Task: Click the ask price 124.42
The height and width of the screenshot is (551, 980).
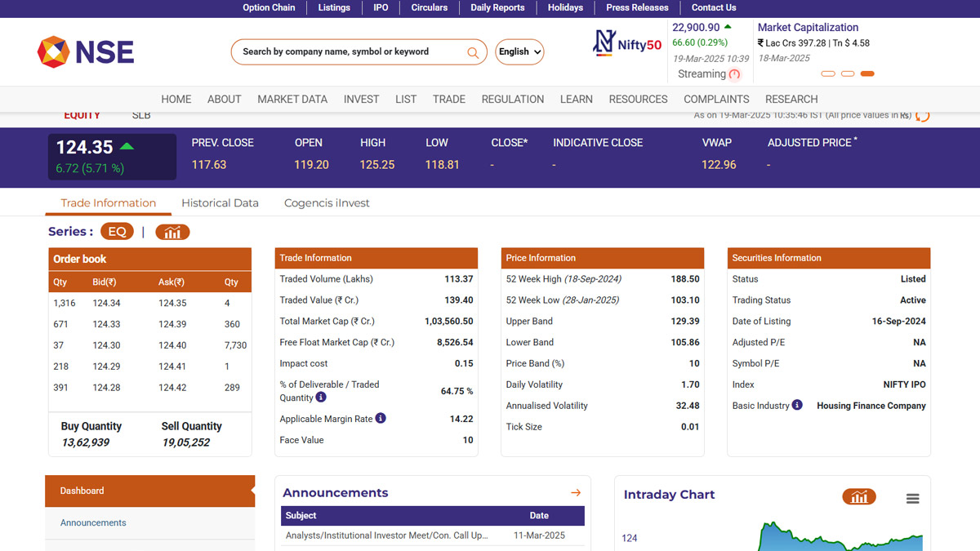Action: 172,387
